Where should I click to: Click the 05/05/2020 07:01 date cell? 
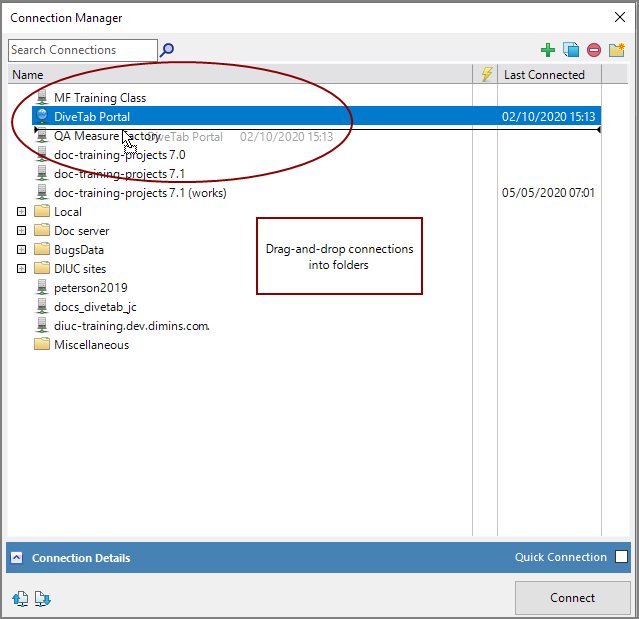(548, 192)
